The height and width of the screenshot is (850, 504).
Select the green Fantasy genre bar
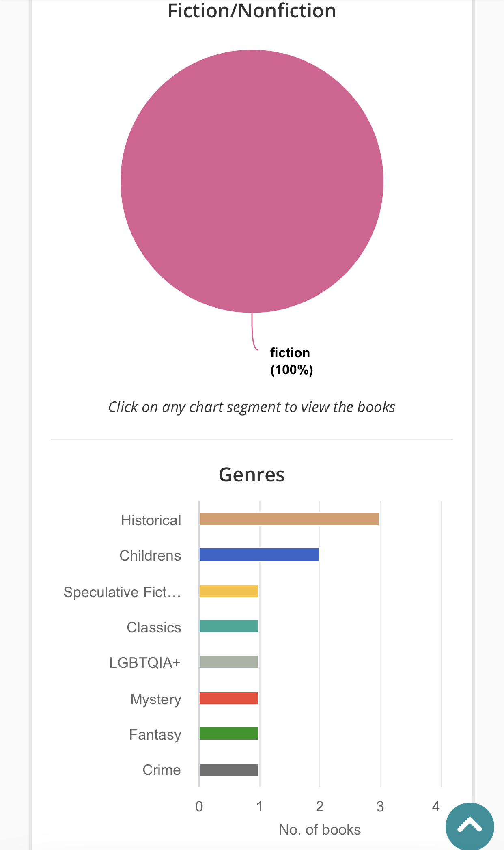pyautogui.click(x=228, y=734)
